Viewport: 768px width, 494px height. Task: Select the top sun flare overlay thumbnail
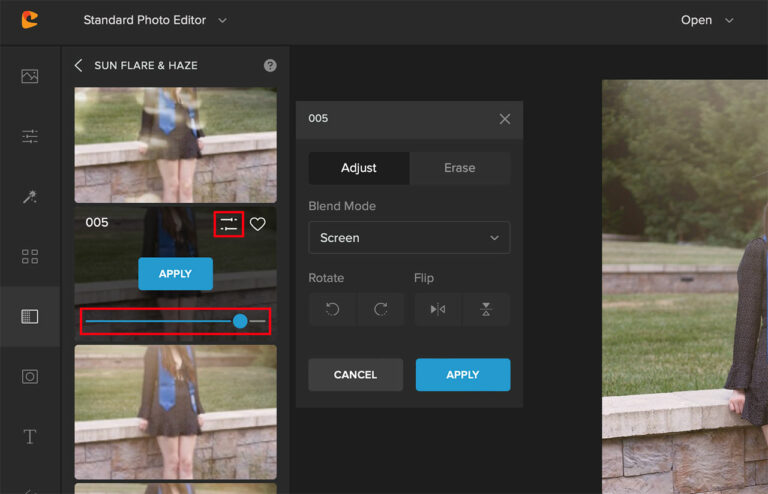175,145
